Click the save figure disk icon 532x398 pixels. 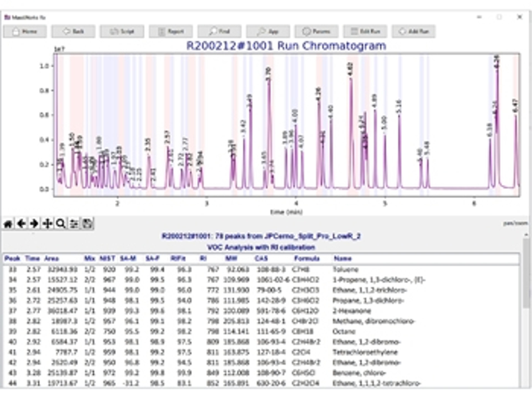87,224
